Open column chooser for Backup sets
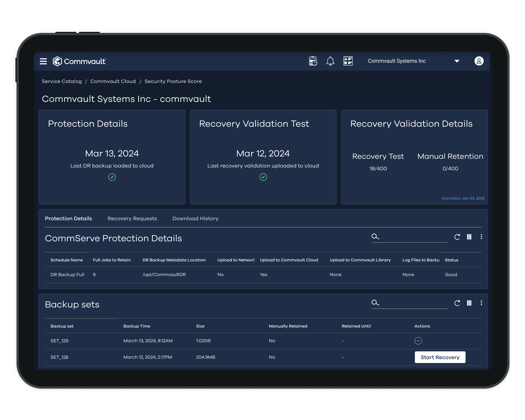The width and height of the screenshot is (525, 420). tap(469, 303)
